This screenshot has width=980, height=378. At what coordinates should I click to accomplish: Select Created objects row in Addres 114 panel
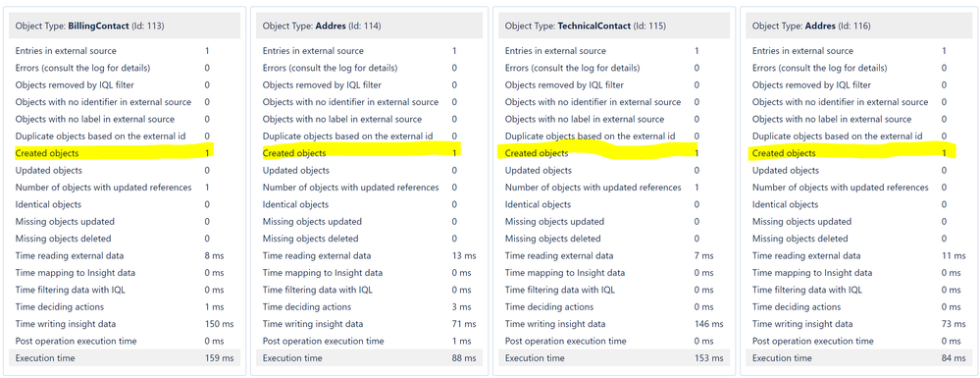[x=361, y=153]
